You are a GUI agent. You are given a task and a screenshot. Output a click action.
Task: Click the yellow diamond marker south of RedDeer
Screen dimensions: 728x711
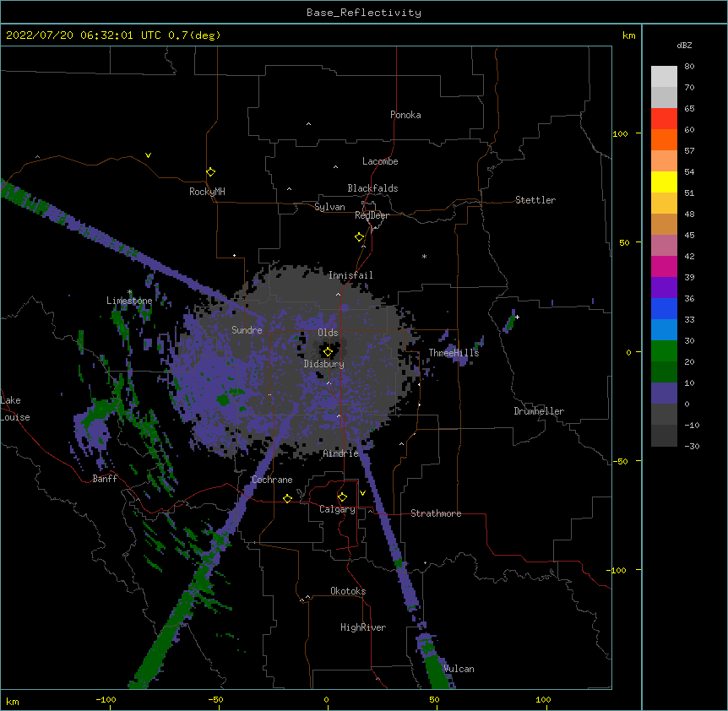(360, 236)
